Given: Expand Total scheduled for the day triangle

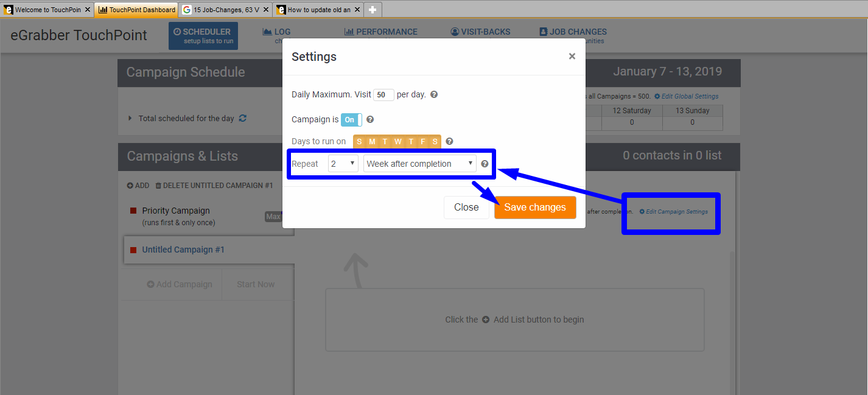Looking at the screenshot, I should coord(130,118).
